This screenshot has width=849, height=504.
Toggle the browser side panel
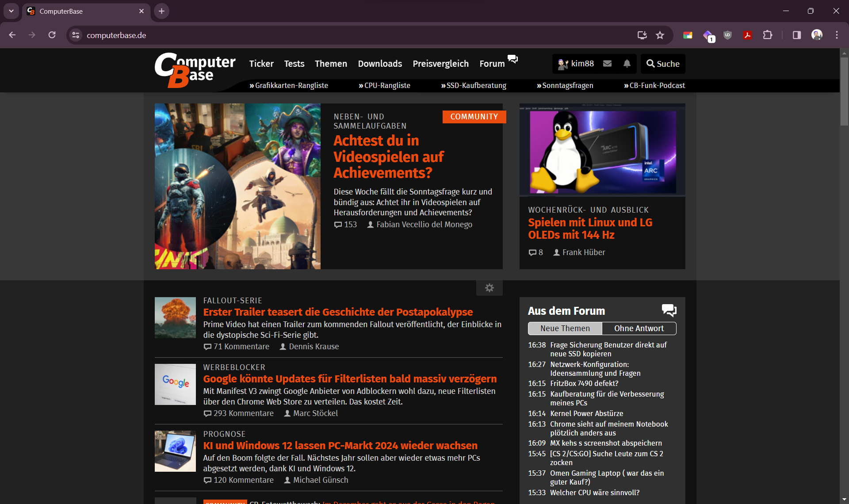(797, 35)
